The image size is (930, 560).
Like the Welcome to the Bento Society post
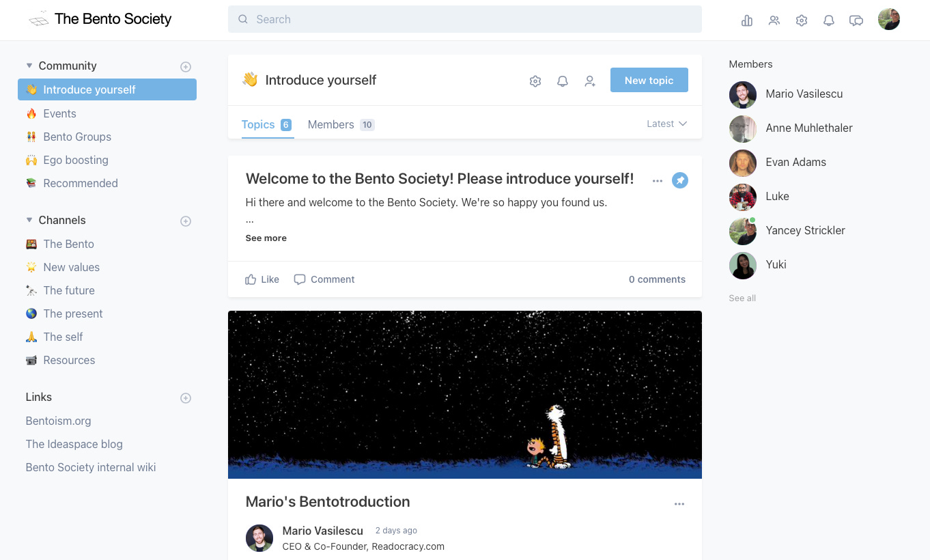(x=262, y=279)
